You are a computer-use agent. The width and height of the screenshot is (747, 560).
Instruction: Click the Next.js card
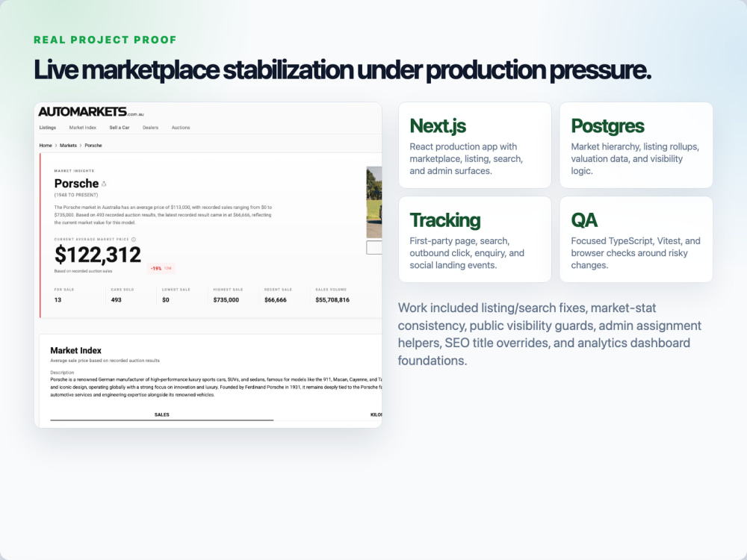pyautogui.click(x=475, y=145)
